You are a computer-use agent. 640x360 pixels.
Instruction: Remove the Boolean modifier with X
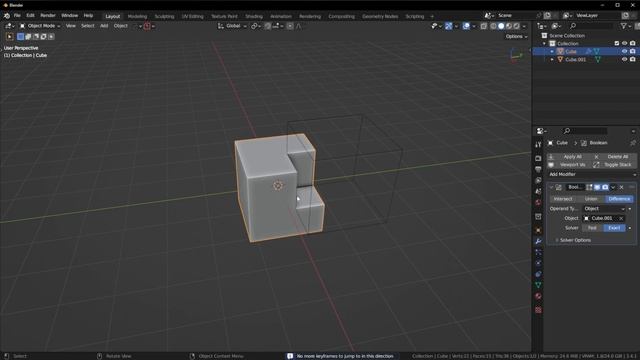pyautogui.click(x=621, y=187)
